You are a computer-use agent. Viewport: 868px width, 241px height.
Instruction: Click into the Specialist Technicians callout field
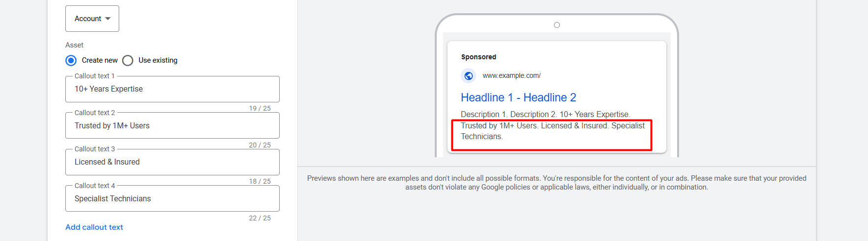172,199
